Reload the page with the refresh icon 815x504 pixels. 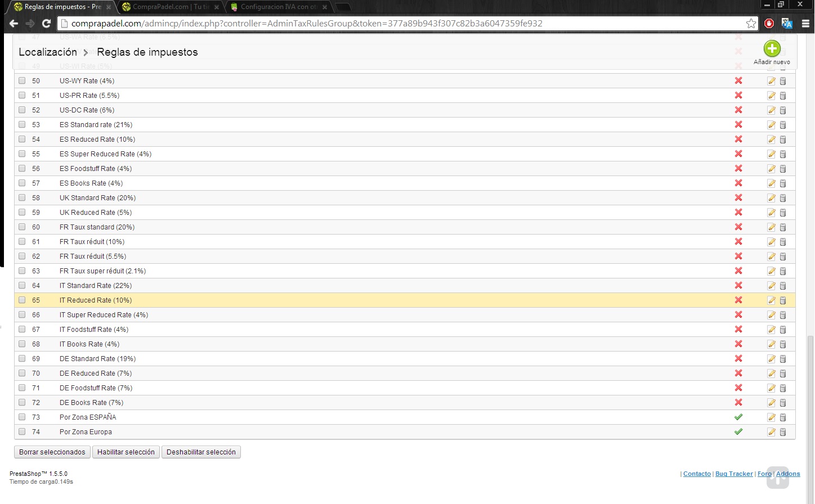[47, 24]
